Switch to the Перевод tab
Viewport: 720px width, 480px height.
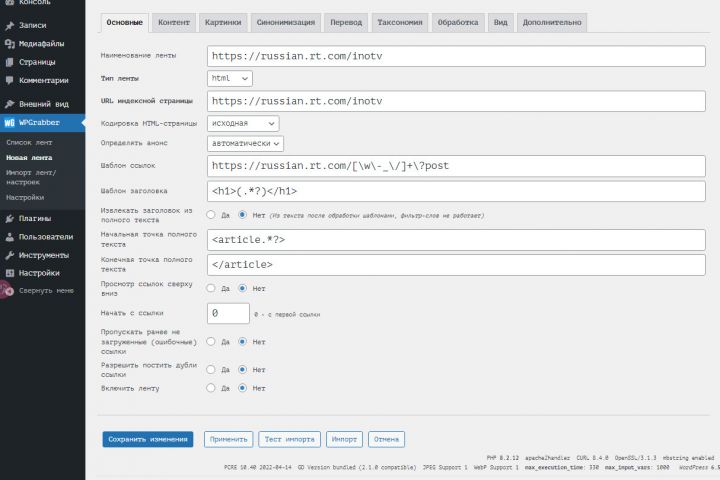coord(346,23)
